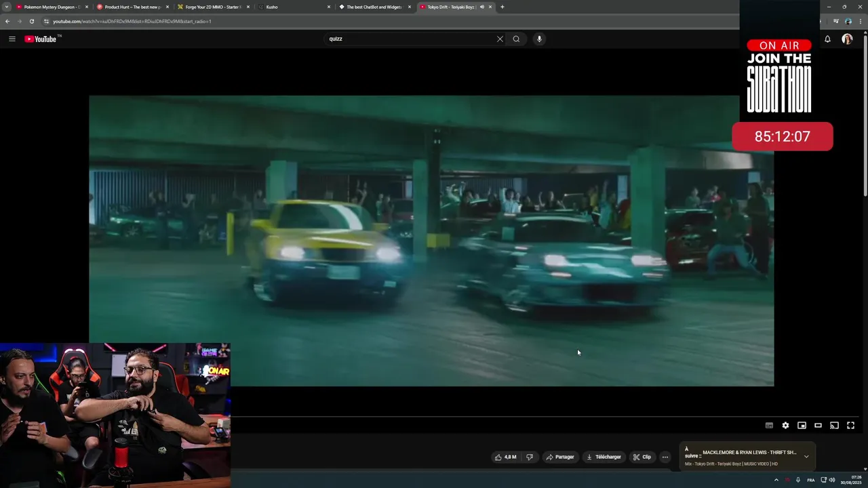
Task: Close the Pokemon Mystery Dungeon tab
Action: [87, 7]
